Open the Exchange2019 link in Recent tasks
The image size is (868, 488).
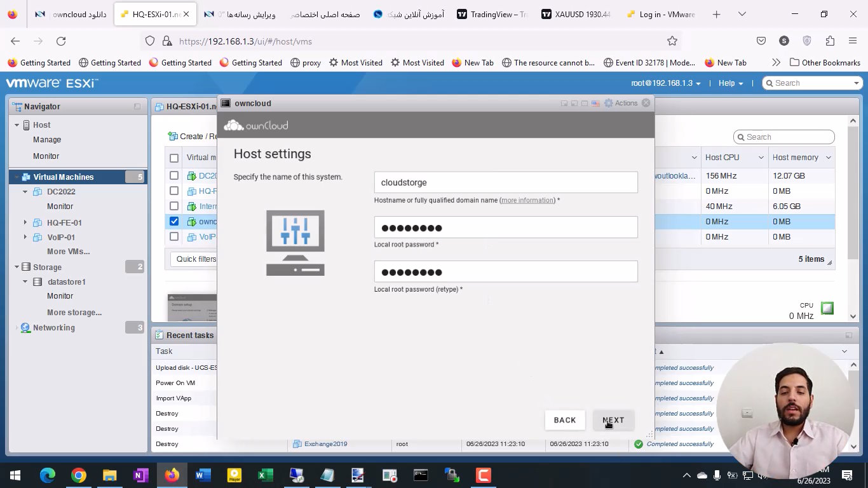[325, 444]
